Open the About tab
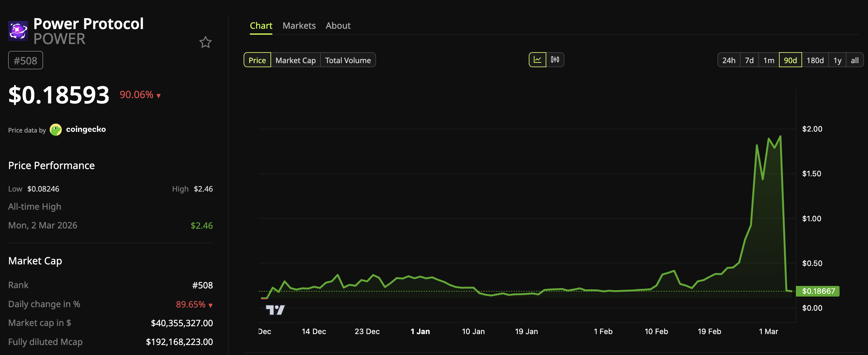 coord(338,26)
